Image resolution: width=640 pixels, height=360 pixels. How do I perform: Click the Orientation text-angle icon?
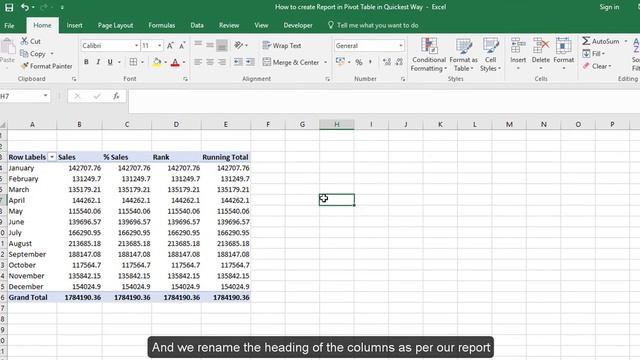tap(239, 45)
